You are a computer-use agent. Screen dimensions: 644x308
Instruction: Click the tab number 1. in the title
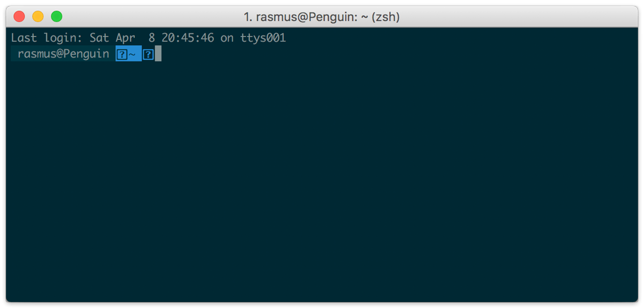click(x=248, y=17)
